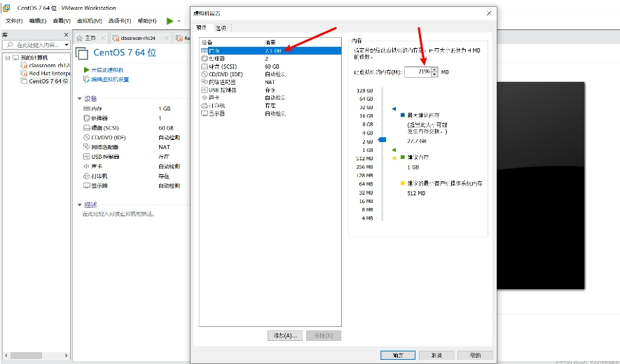Select the 网络适配器 row in hardware list
Viewport: 620px width, 364px height.
(270, 82)
